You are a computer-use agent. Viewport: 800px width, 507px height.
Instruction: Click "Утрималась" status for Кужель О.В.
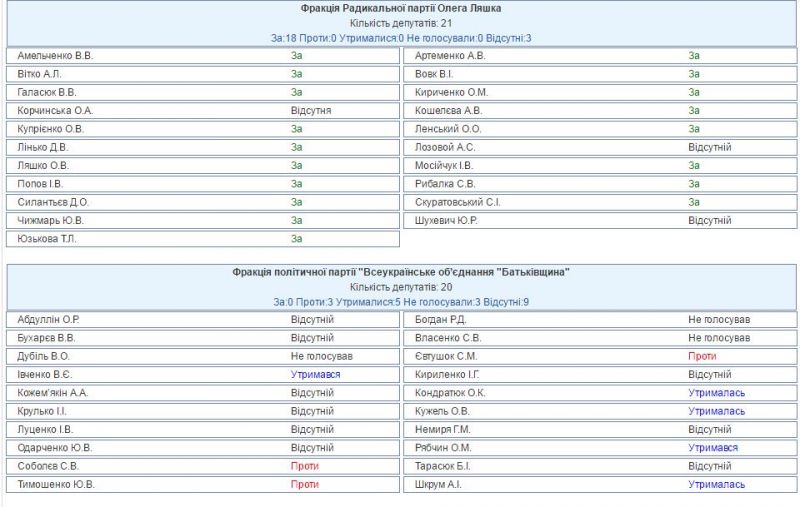point(716,411)
